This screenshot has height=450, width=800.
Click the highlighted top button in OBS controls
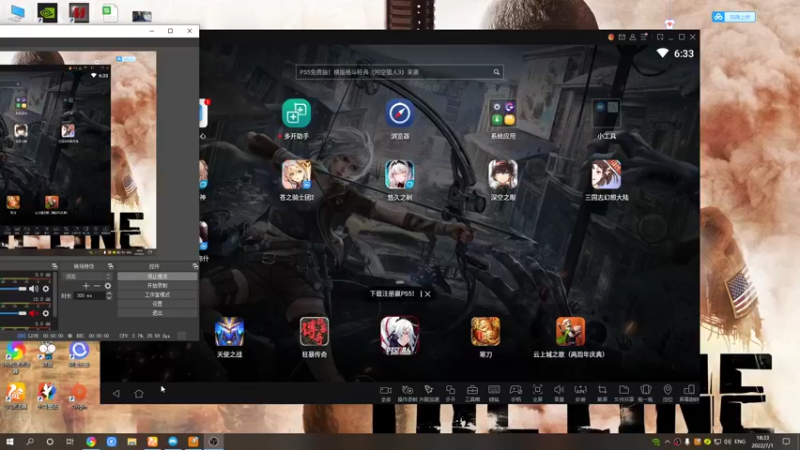[157, 277]
